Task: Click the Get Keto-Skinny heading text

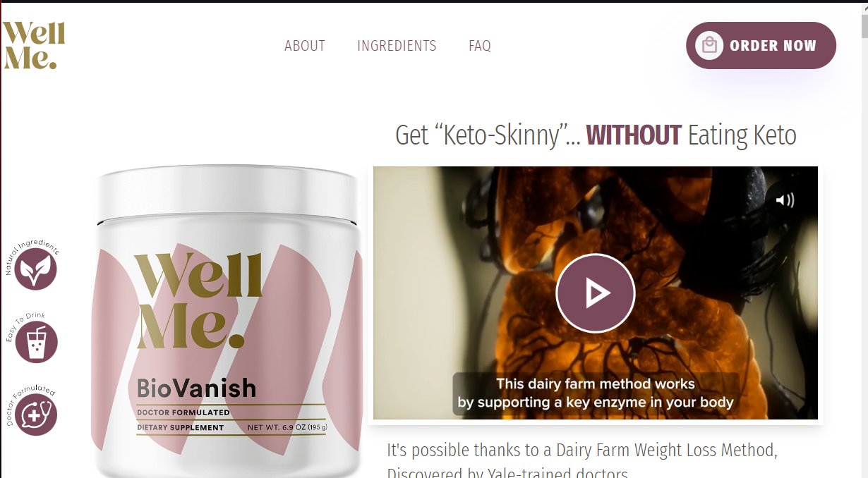Action: [x=596, y=135]
